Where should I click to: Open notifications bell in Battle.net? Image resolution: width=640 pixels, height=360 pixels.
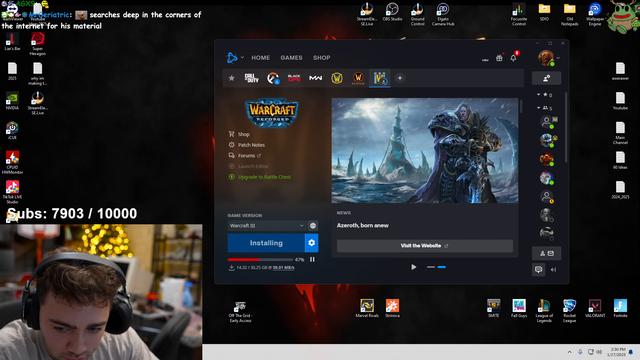point(513,58)
